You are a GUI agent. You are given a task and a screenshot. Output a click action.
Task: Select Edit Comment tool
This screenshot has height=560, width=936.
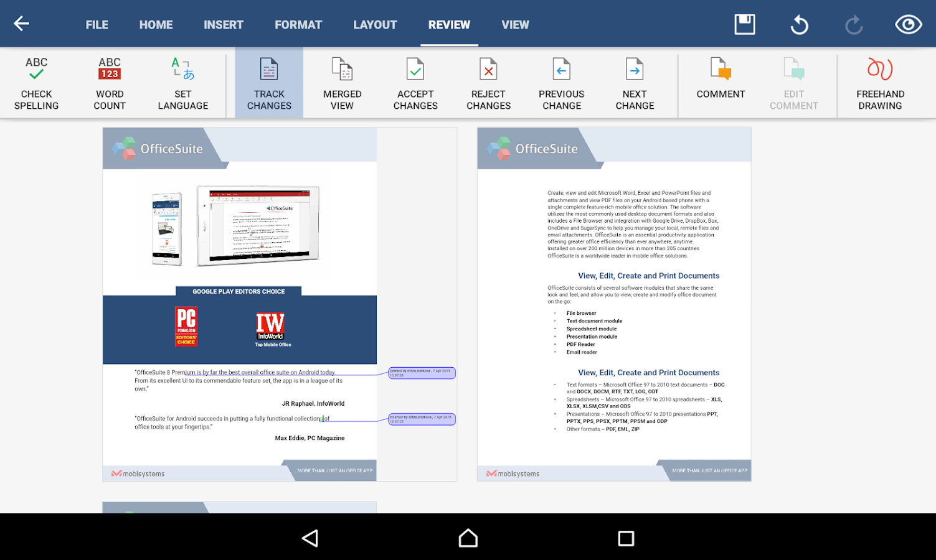[794, 83]
